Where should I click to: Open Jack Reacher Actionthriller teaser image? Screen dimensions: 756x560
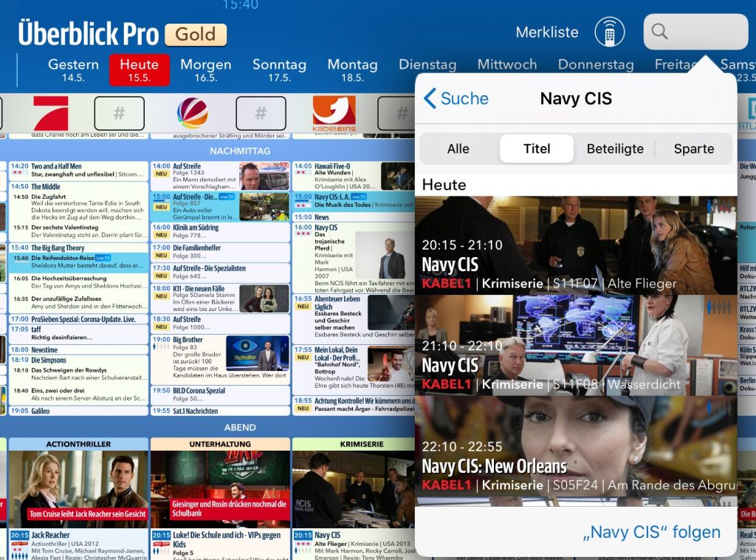[78, 488]
